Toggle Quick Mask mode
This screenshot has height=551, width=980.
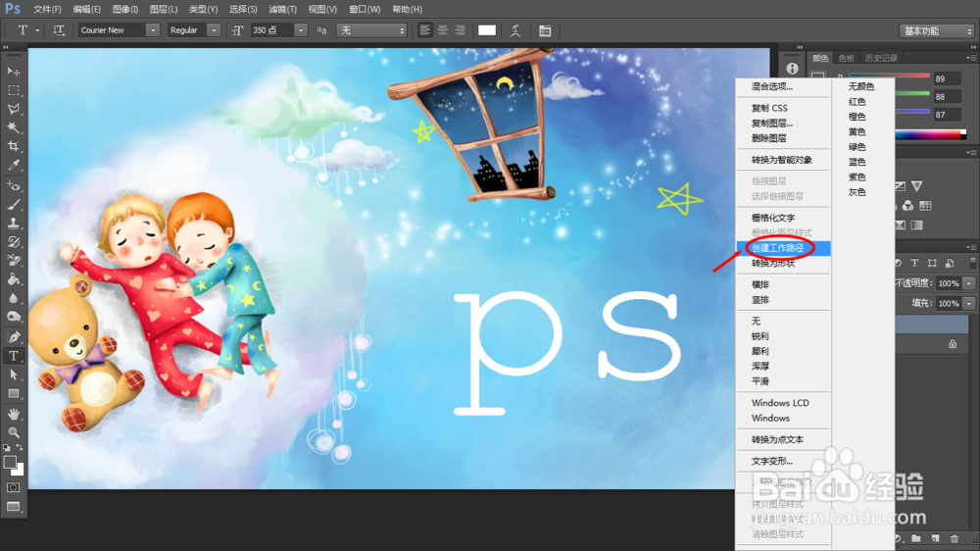click(x=13, y=487)
